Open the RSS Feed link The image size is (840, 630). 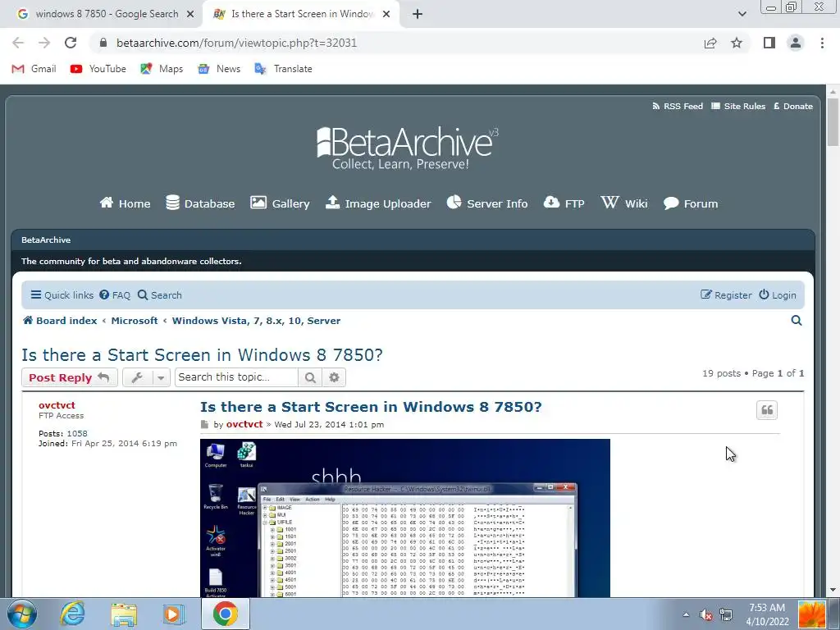(678, 106)
